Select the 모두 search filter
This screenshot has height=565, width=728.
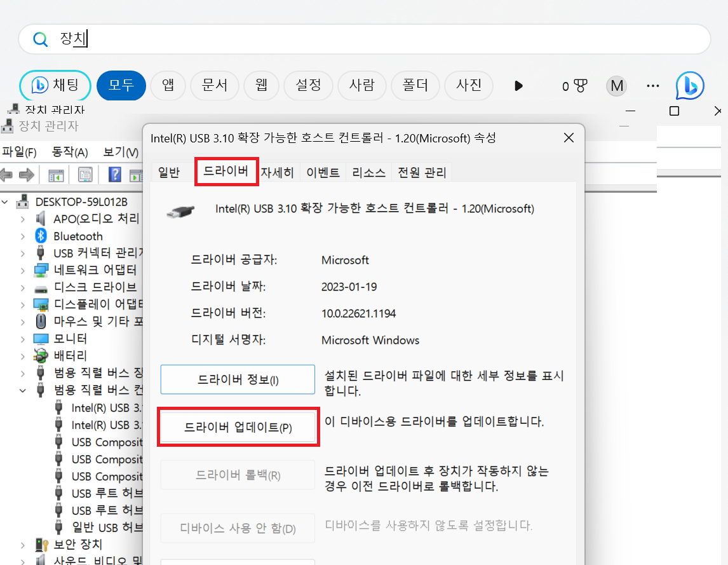click(x=121, y=86)
